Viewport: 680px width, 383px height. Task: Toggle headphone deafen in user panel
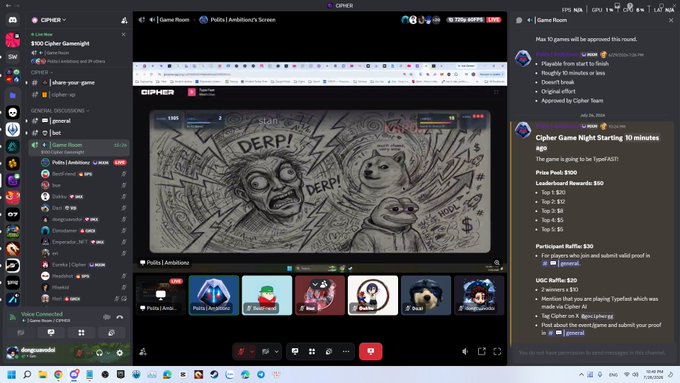(x=99, y=353)
